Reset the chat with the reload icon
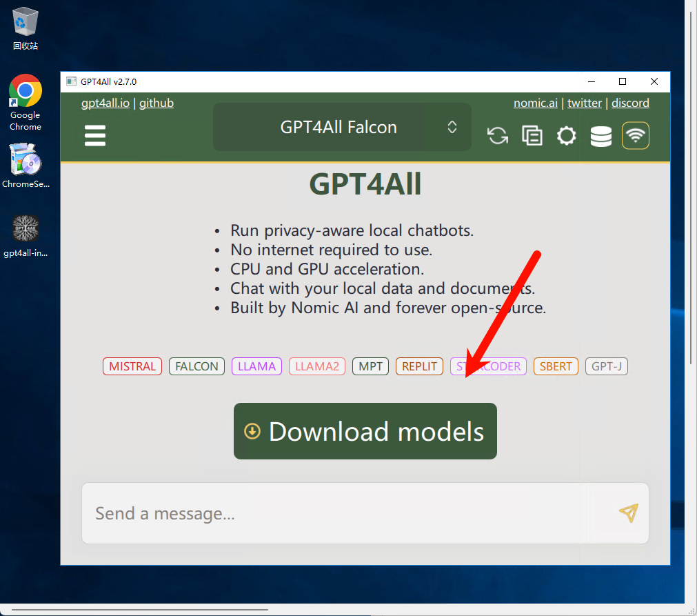This screenshot has width=697, height=616. coord(497,135)
